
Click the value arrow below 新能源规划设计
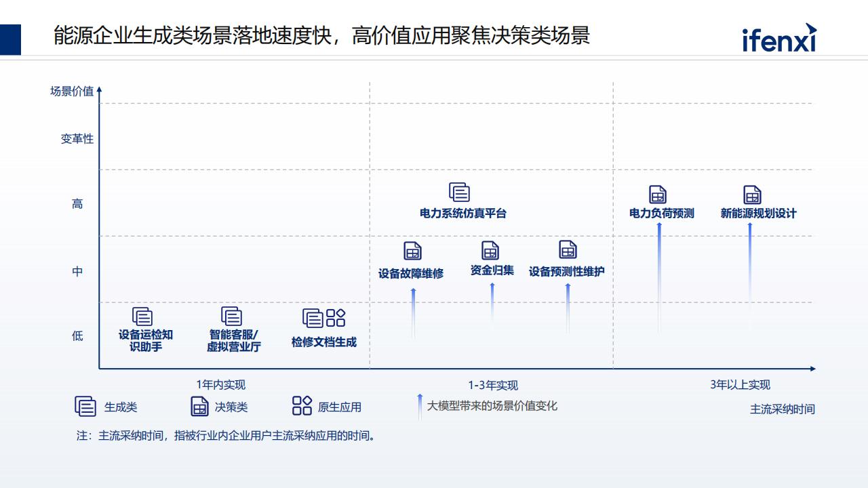coord(750,277)
